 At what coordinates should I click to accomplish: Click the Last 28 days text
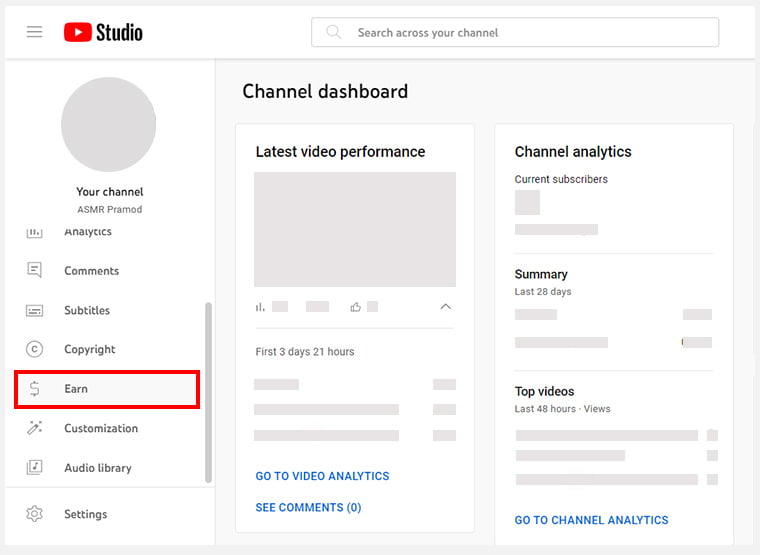tap(543, 291)
